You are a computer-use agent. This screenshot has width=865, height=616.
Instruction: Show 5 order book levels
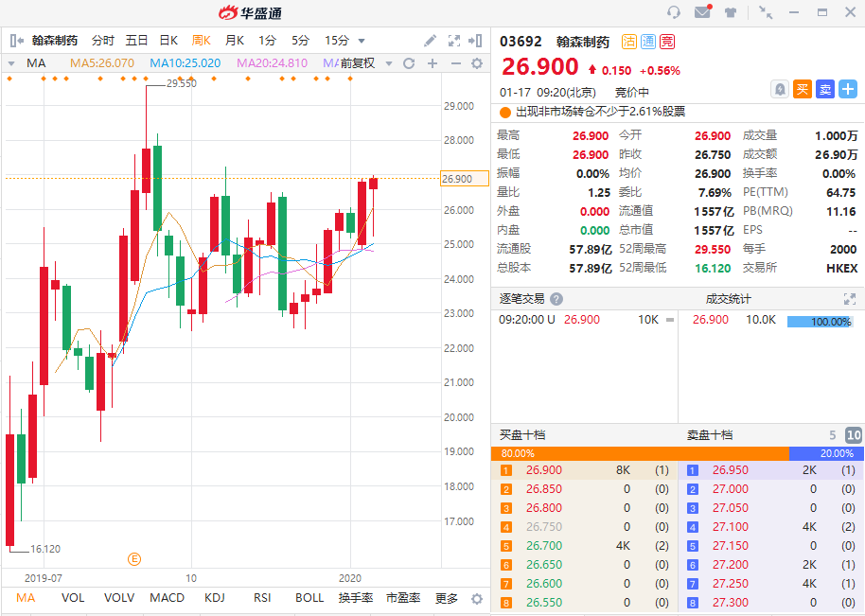click(x=833, y=435)
